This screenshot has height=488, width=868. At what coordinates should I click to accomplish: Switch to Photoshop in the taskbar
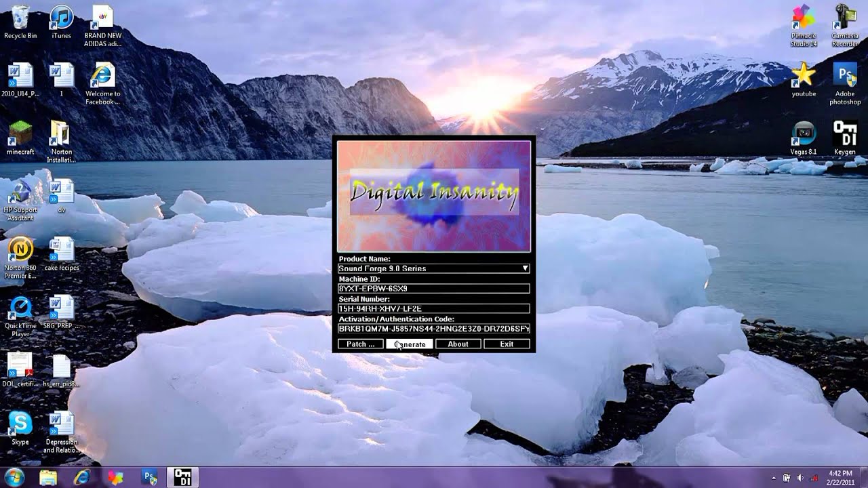[150, 477]
